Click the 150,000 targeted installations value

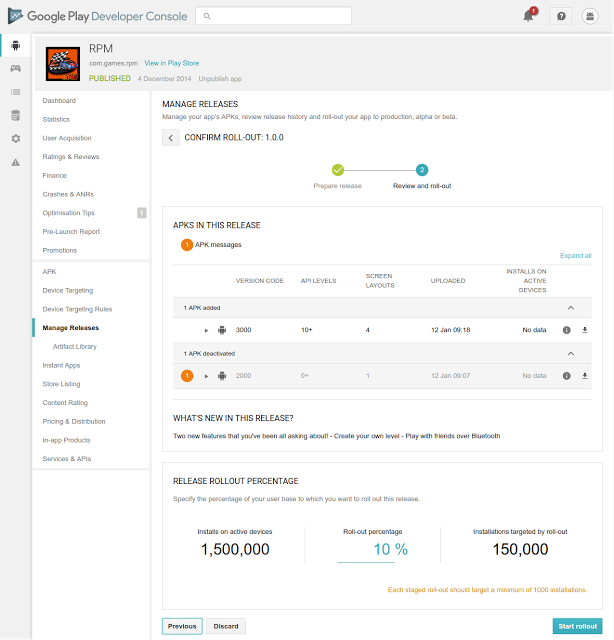point(520,549)
